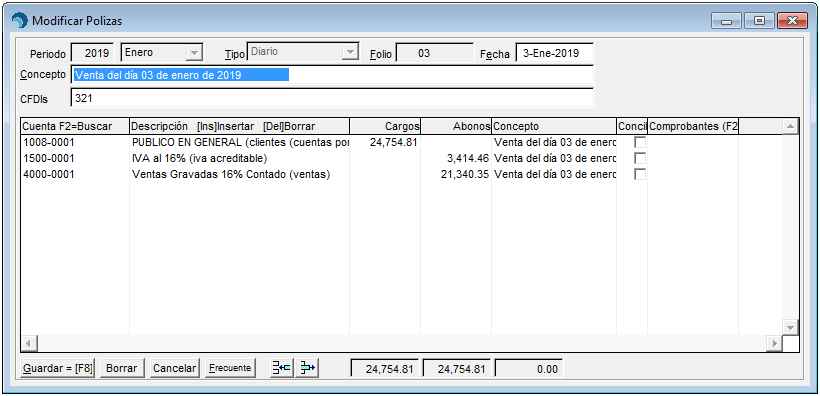820x396 pixels.
Task: Click the Cargos column header
Action: pyautogui.click(x=385, y=126)
